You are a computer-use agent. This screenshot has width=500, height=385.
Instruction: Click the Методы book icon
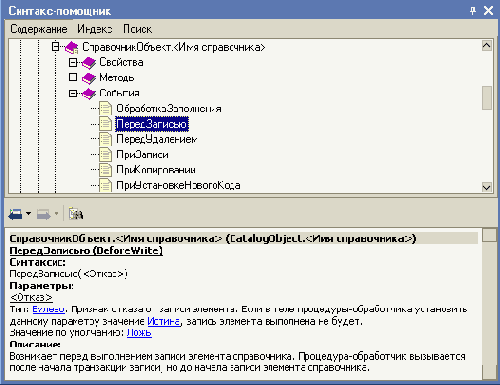89,78
